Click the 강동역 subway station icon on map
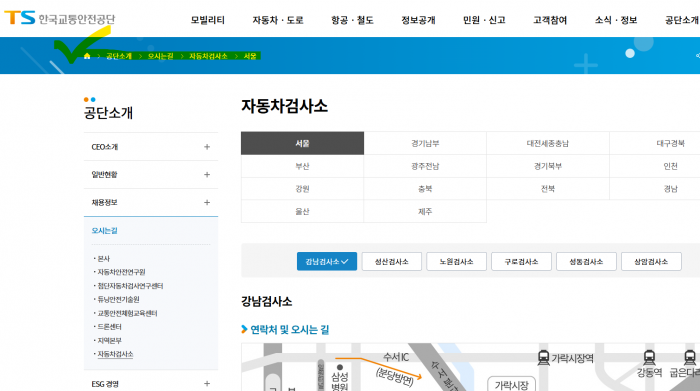This screenshot has width=700, height=391. 649,358
